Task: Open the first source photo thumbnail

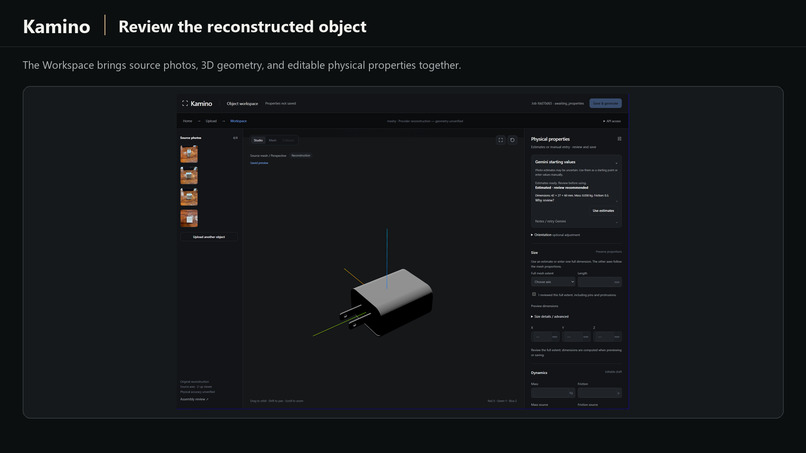Action: (189, 154)
